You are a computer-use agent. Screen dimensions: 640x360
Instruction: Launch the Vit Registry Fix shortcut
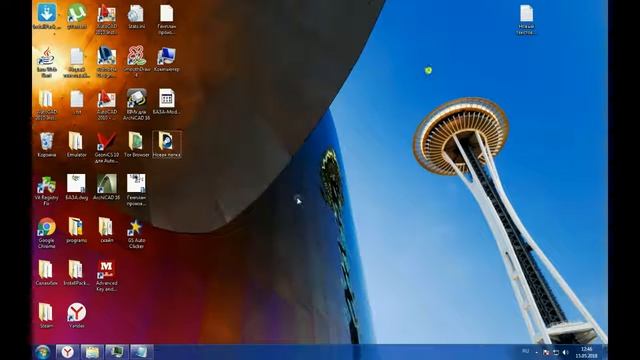click(x=47, y=191)
